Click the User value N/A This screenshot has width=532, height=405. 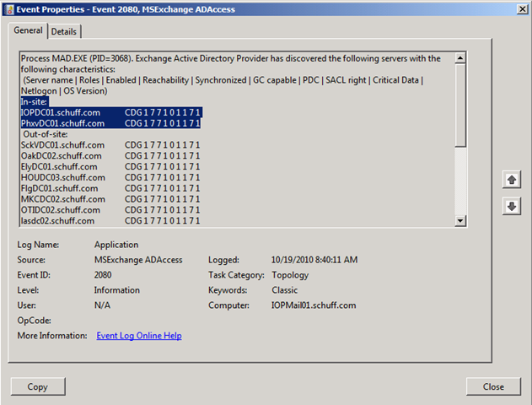102,305
